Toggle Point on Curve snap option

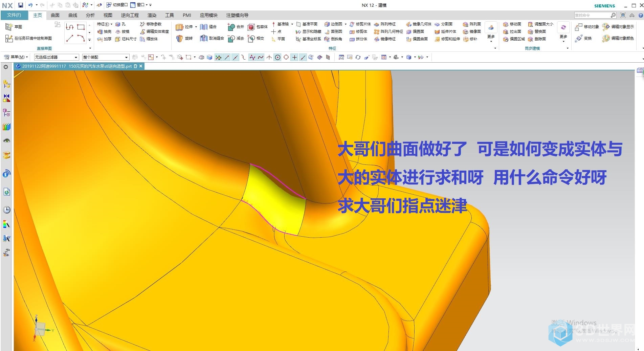pos(303,58)
